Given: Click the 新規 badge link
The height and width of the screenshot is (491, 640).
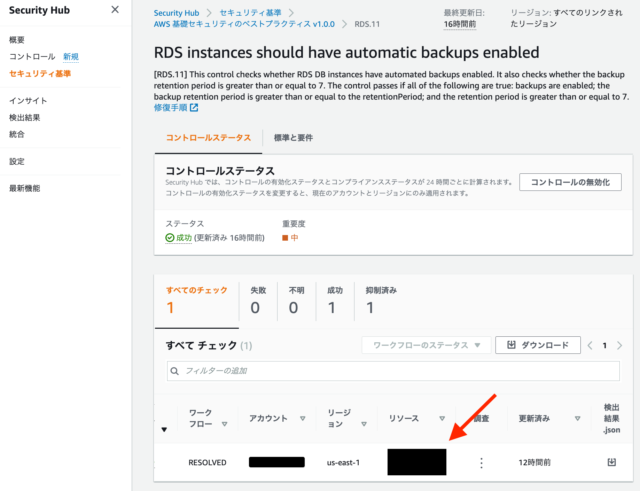Looking at the screenshot, I should pyautogui.click(x=71, y=57).
